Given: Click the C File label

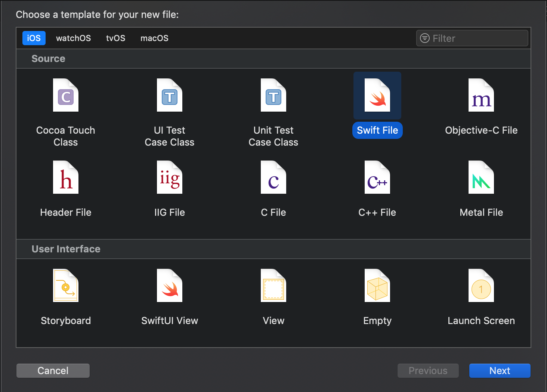Looking at the screenshot, I should pyautogui.click(x=273, y=212).
